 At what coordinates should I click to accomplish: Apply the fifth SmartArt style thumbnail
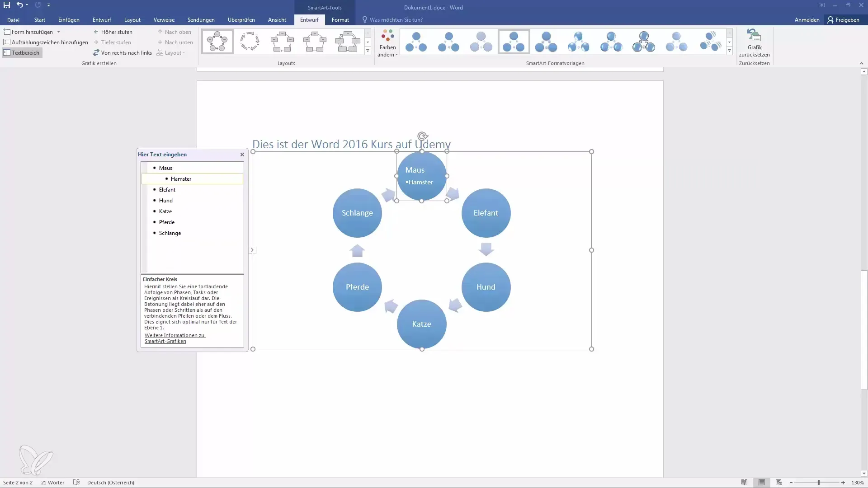pyautogui.click(x=547, y=42)
